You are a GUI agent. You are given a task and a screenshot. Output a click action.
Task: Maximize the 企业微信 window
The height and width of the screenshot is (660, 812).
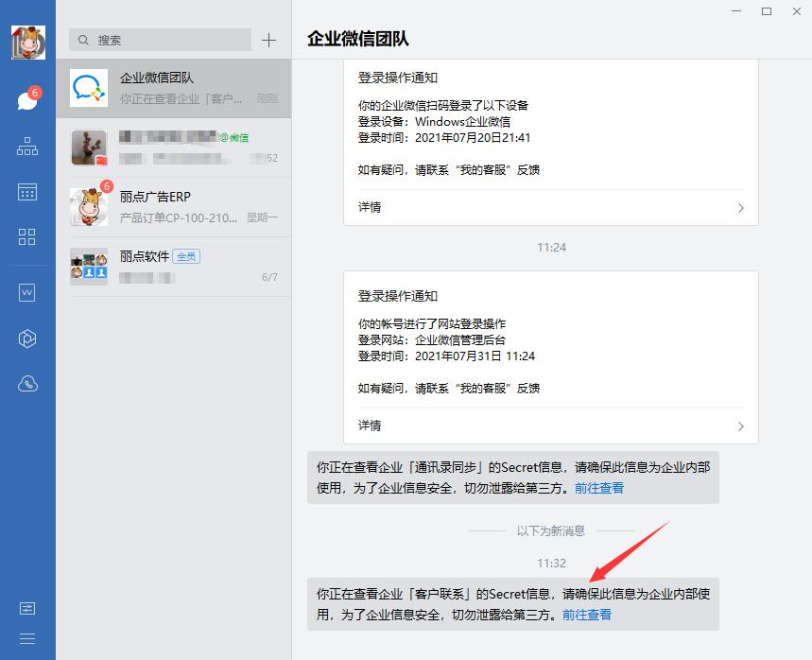tap(767, 11)
